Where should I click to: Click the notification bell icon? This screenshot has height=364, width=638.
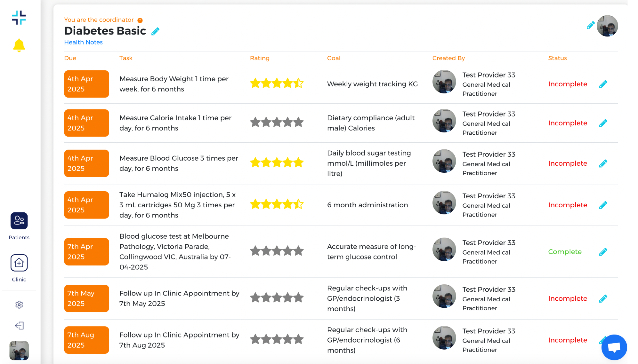[19, 45]
